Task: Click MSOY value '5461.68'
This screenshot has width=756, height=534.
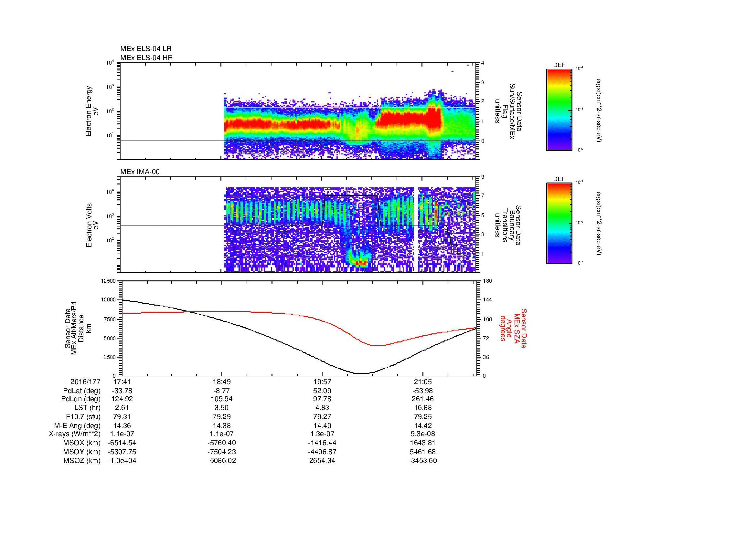Action: (423, 452)
